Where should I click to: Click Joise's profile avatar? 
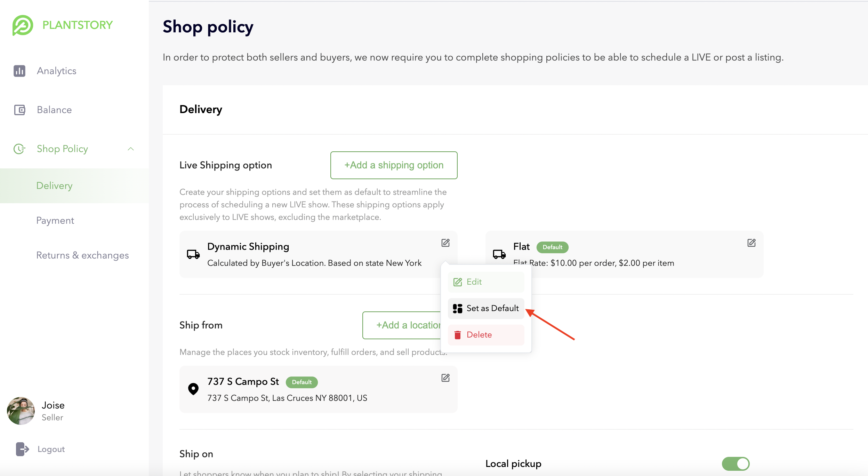coord(21,411)
